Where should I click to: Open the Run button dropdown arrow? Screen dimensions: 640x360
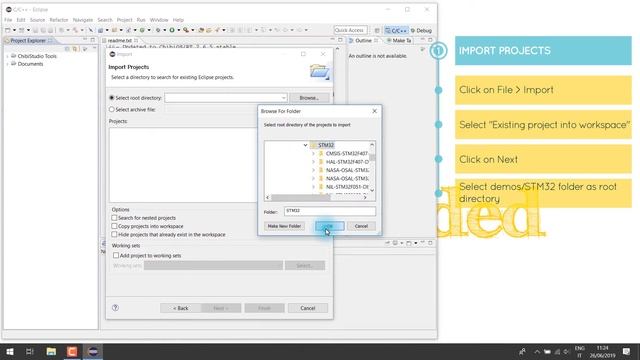[x=178, y=30]
